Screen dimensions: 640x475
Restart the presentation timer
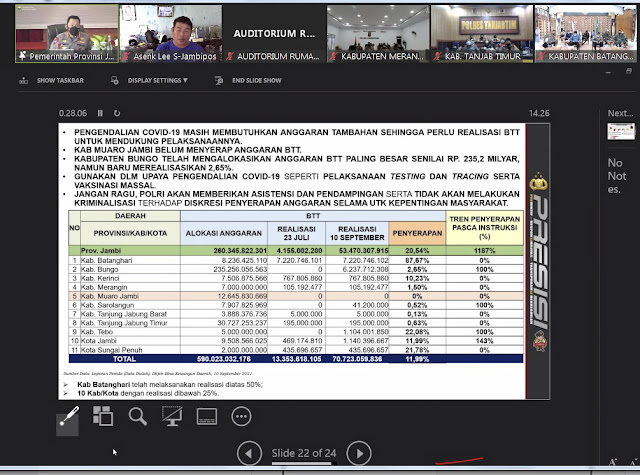point(117,113)
